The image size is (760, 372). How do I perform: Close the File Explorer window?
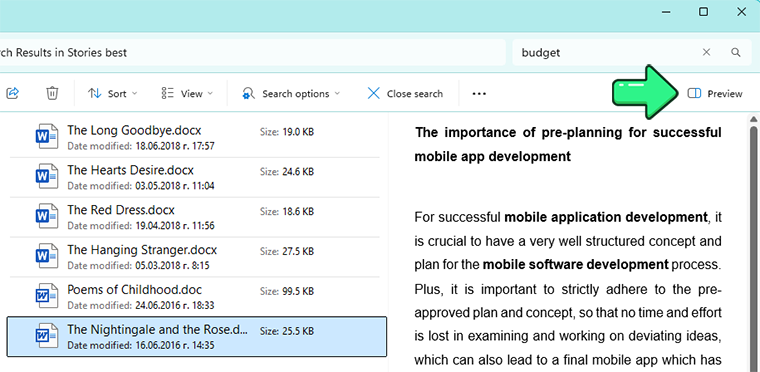(742, 12)
